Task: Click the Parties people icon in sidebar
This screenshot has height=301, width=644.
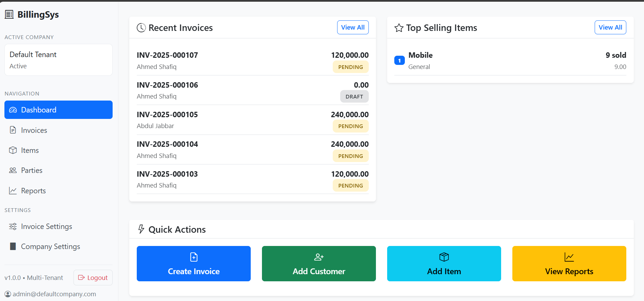Action: 13,170
